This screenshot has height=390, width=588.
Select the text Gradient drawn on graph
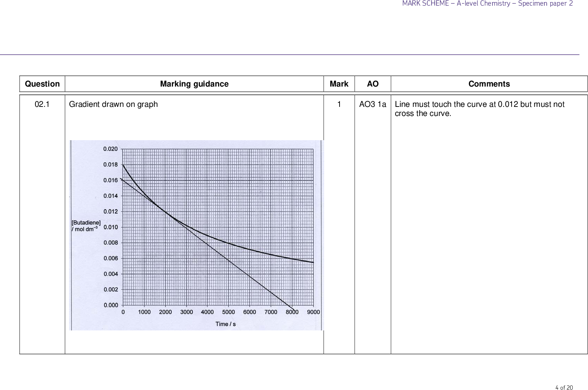click(113, 104)
